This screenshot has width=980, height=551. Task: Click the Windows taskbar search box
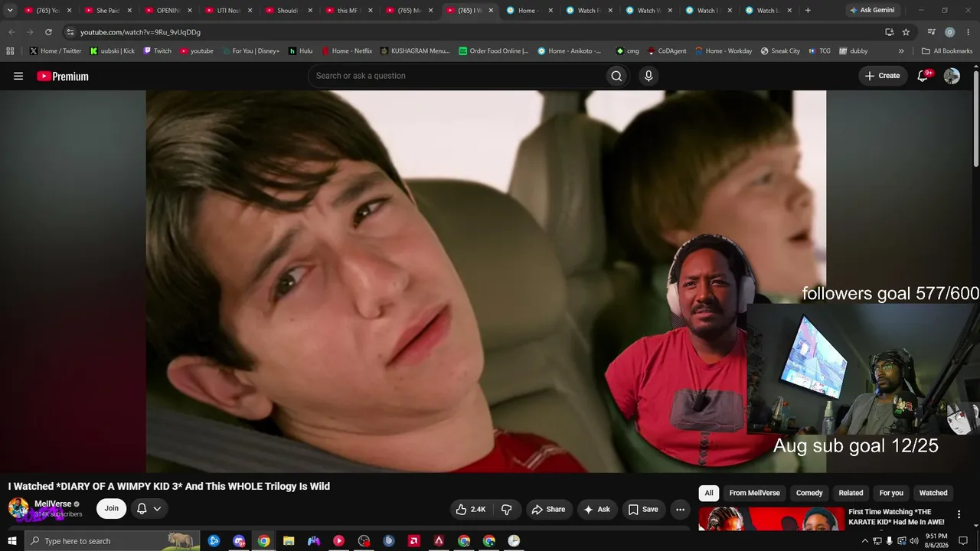112,541
